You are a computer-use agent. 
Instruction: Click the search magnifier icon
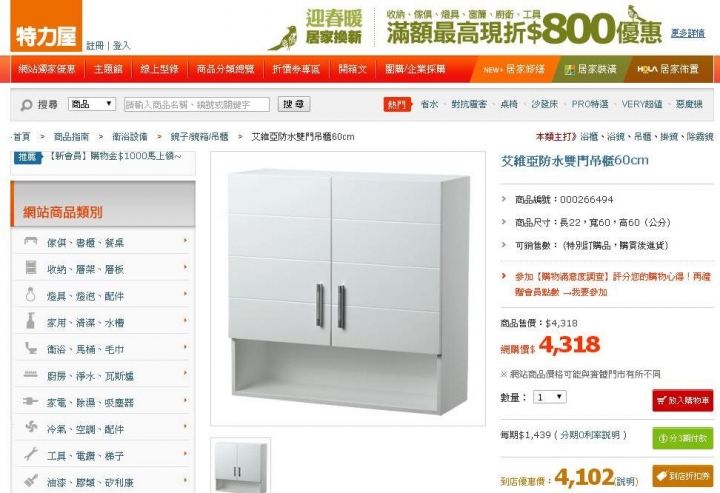(x=26, y=105)
